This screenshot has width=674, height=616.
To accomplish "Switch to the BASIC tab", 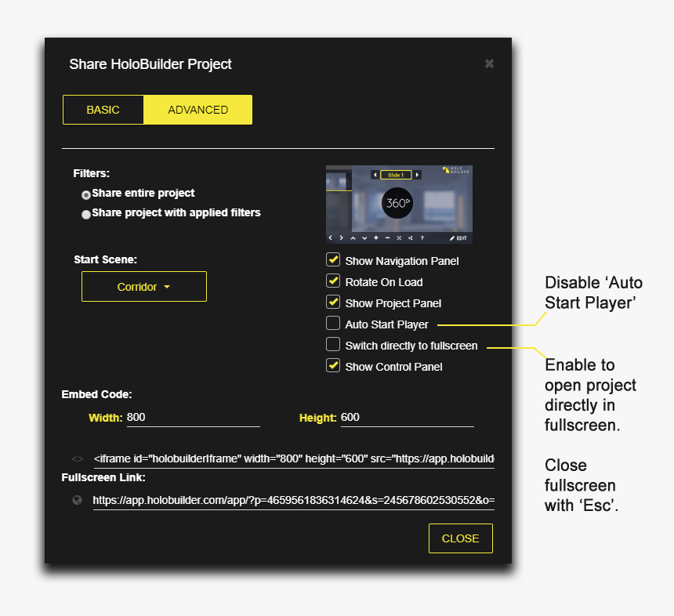I will coord(103,110).
